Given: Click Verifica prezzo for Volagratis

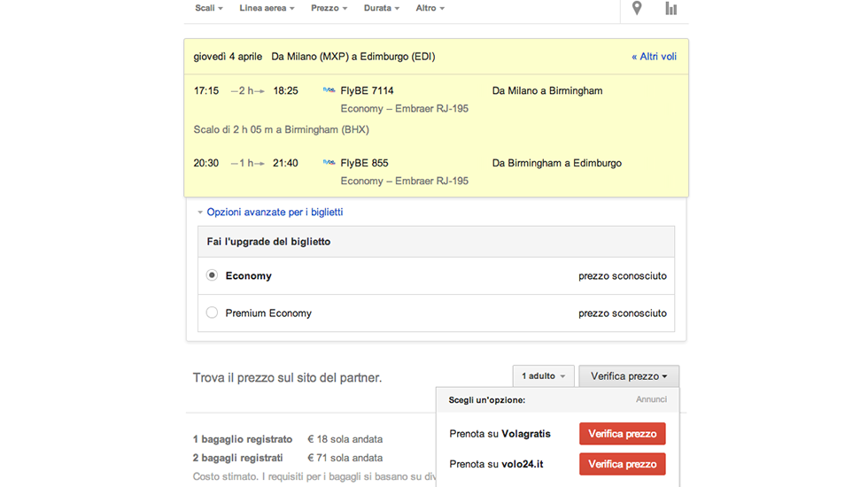Looking at the screenshot, I should coord(622,434).
